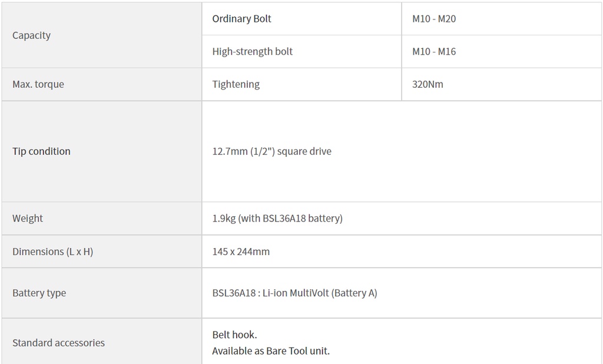Select the 12.7mm square drive text
Screen dimensions: 603x364
point(271,151)
